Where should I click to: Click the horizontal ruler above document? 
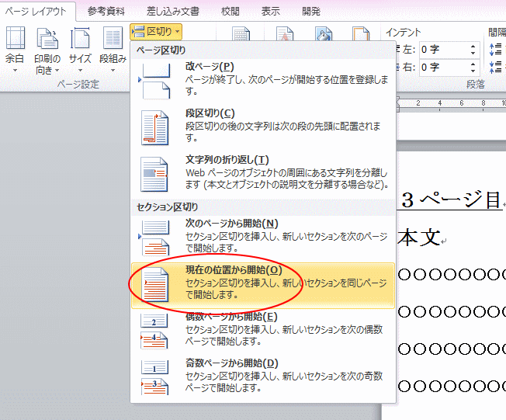451,103
